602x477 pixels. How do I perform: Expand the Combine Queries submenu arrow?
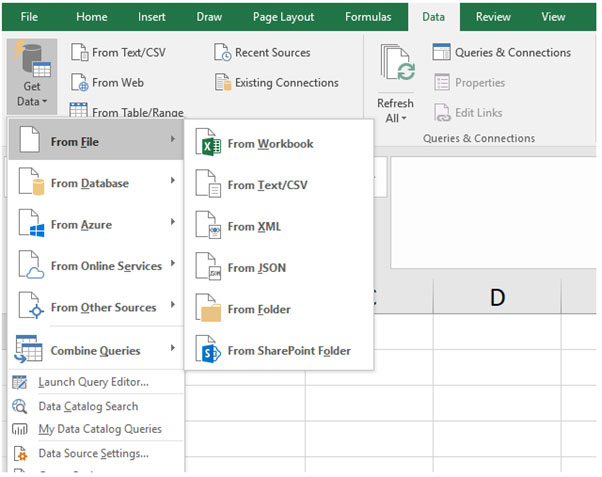click(x=173, y=348)
